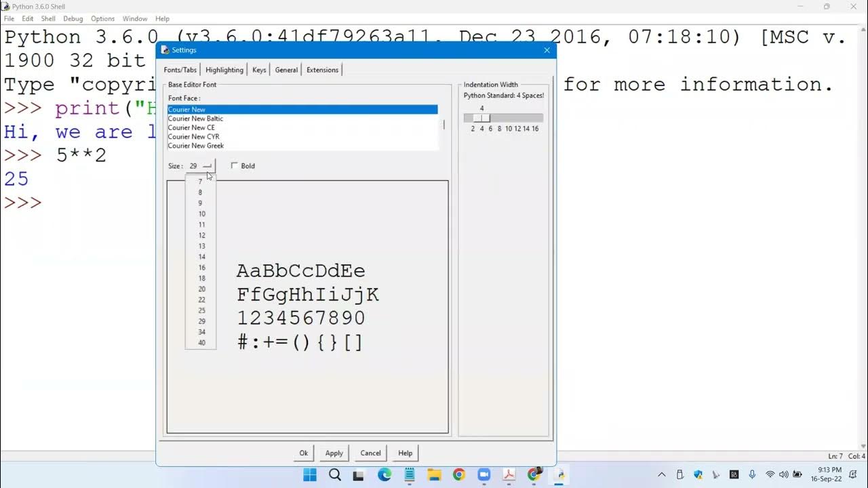868x488 pixels.
Task: Select Courier New Greek font
Action: tap(302, 146)
